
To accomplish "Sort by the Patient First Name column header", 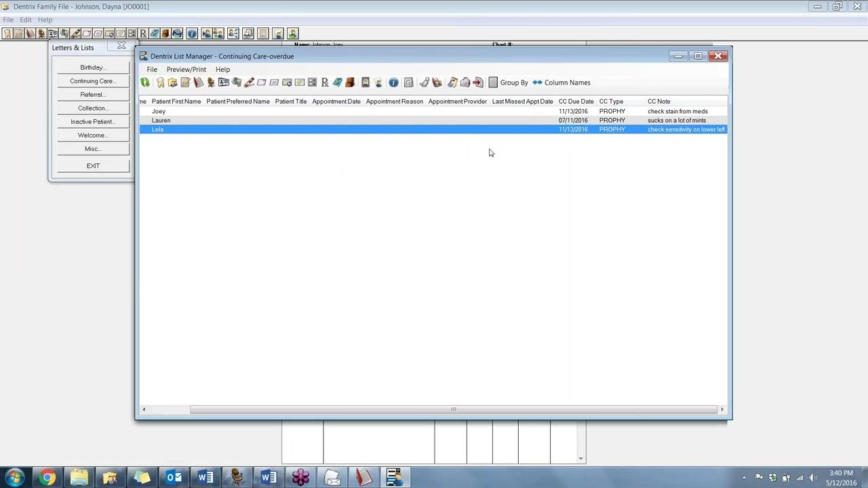I will tap(176, 101).
